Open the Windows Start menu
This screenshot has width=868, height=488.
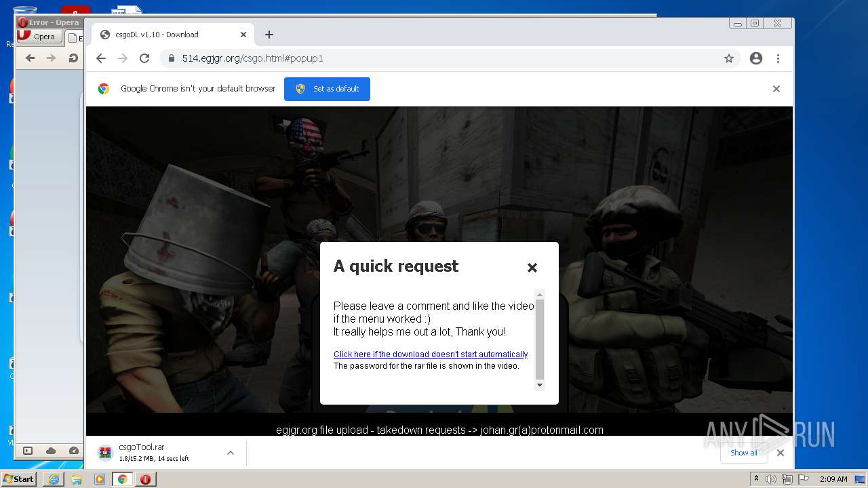pyautogui.click(x=19, y=479)
